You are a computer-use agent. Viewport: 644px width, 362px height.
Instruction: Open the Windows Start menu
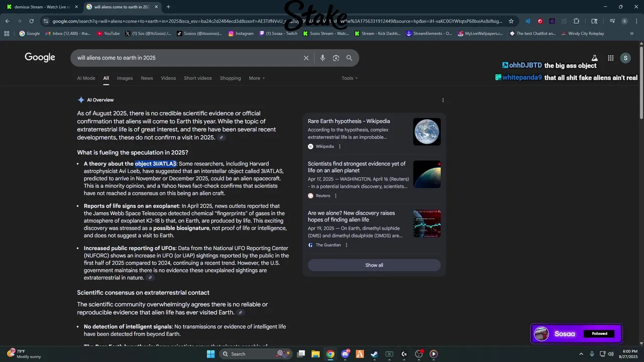point(211,354)
